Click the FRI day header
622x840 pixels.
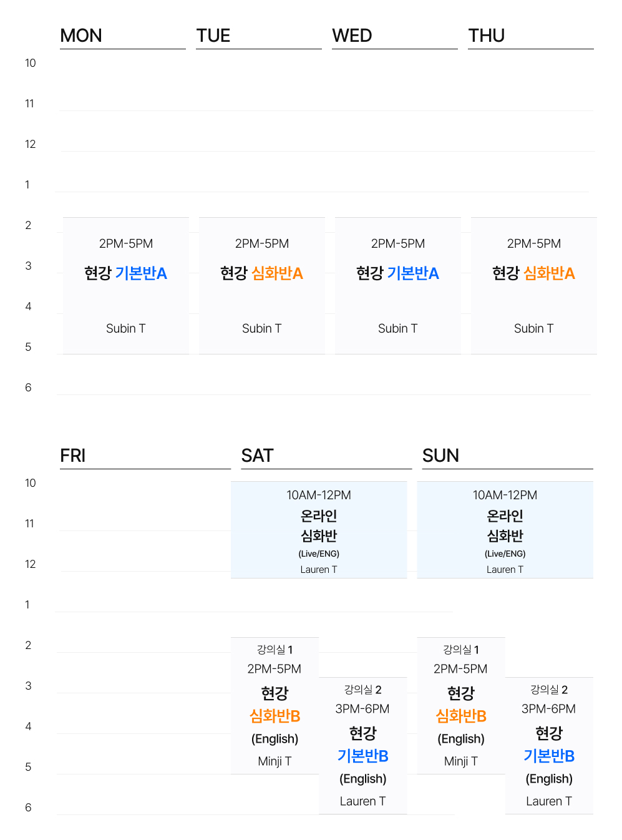pyautogui.click(x=73, y=456)
